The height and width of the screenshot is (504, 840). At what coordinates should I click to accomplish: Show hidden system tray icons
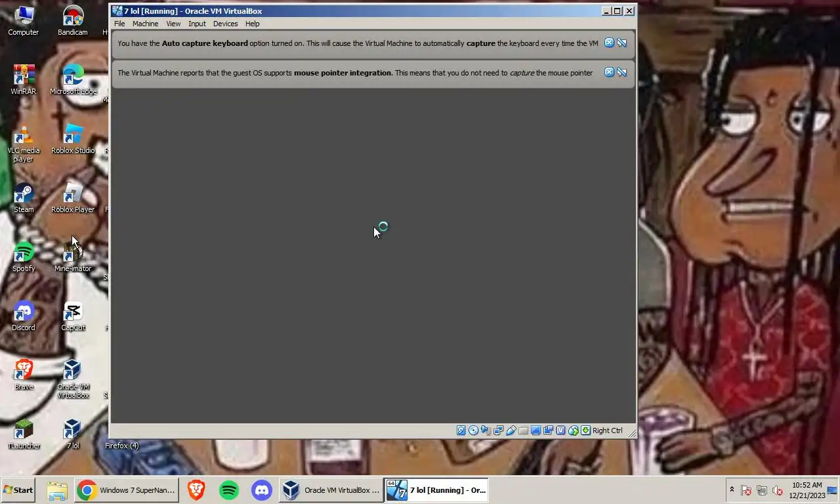(x=732, y=490)
